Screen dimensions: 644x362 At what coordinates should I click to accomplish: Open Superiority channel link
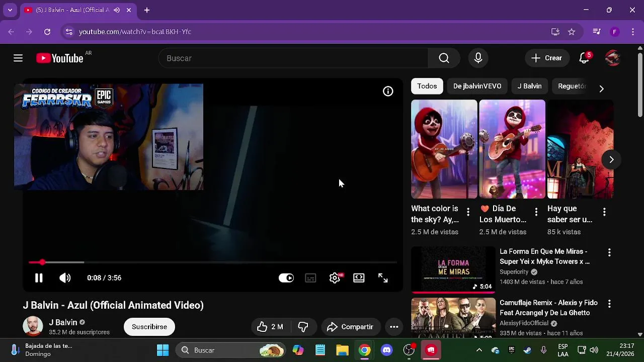514,272
